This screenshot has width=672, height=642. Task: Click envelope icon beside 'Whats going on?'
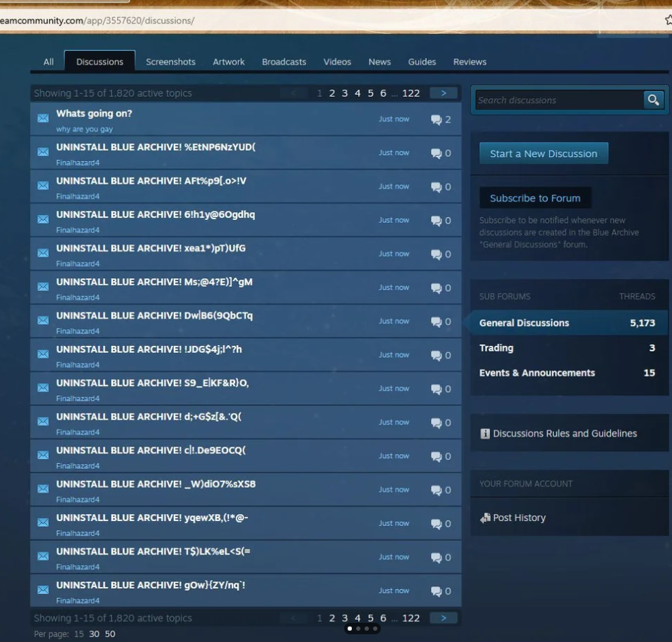coord(43,118)
